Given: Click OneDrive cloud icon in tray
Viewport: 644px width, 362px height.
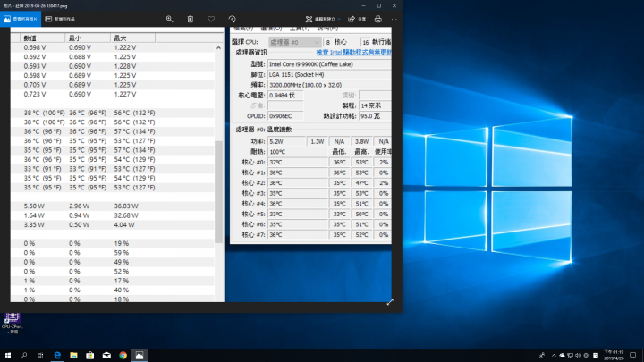Looking at the screenshot, I should pyautogui.click(x=562, y=356).
